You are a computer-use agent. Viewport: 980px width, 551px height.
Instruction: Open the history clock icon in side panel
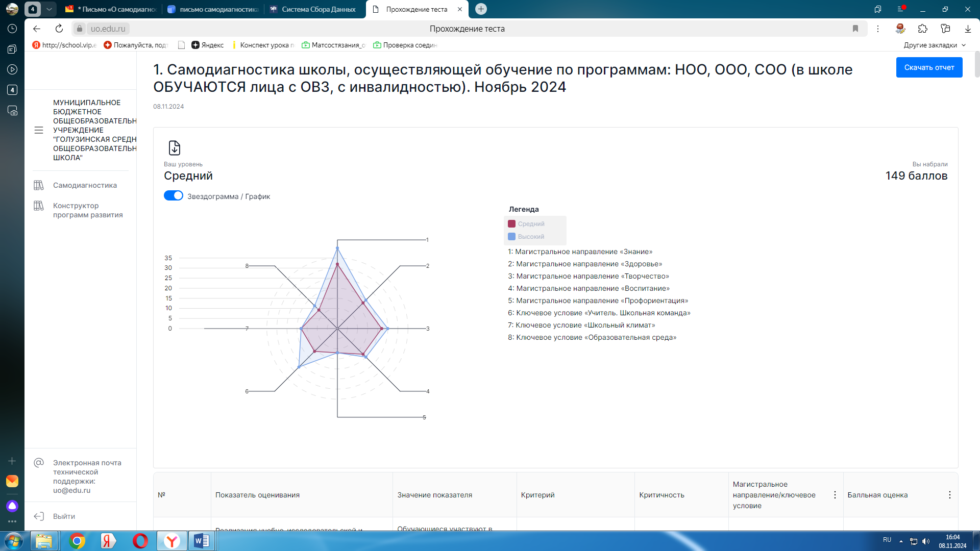12,29
